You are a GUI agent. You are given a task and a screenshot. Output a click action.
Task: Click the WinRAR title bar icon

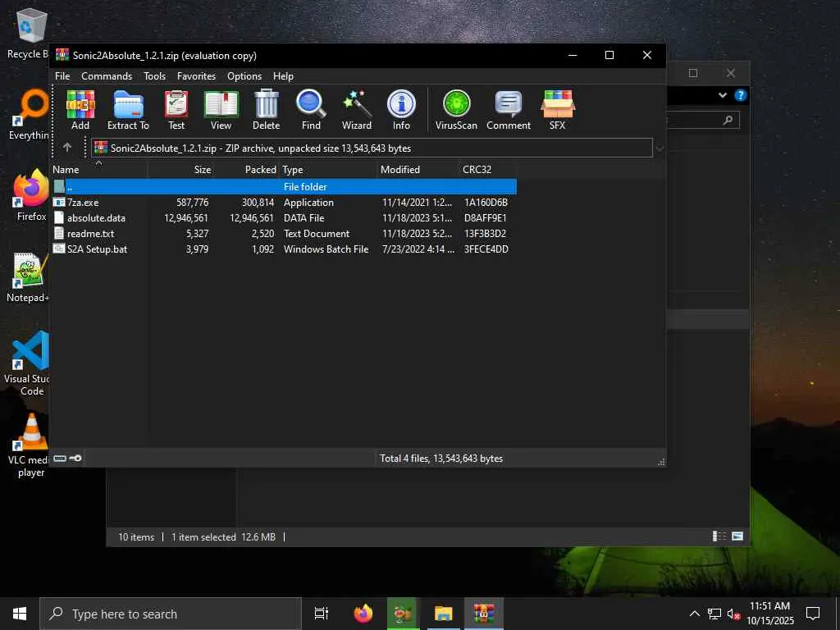click(x=62, y=55)
